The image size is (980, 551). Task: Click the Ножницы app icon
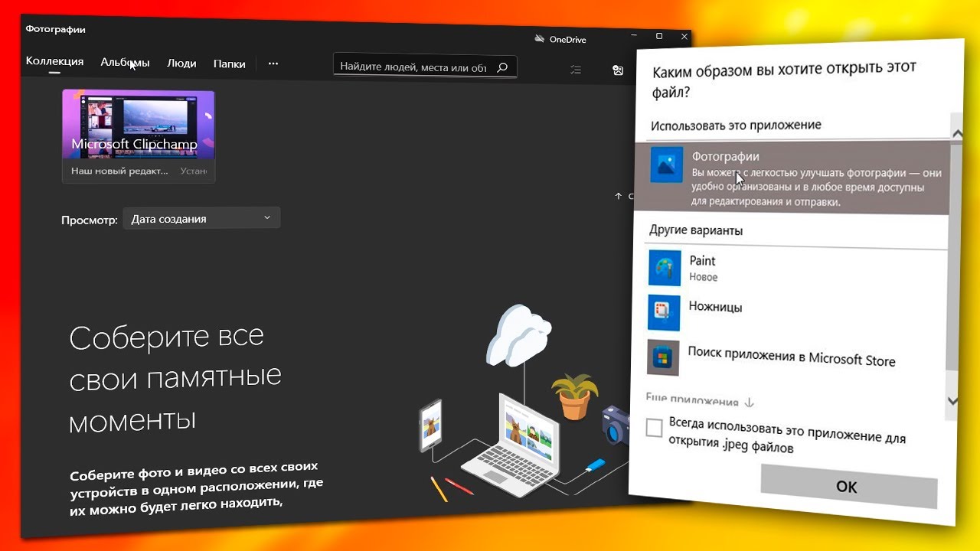[664, 312]
